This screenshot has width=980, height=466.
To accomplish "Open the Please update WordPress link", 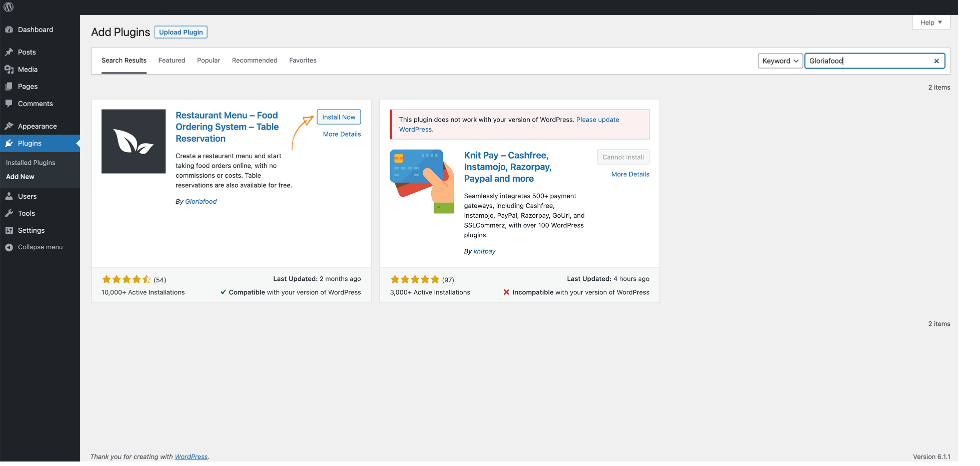I will pos(597,120).
